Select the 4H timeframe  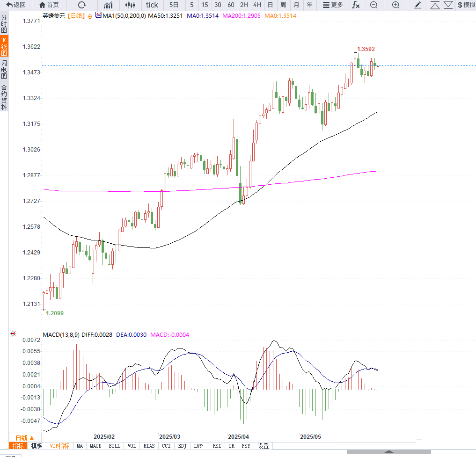click(257, 5)
